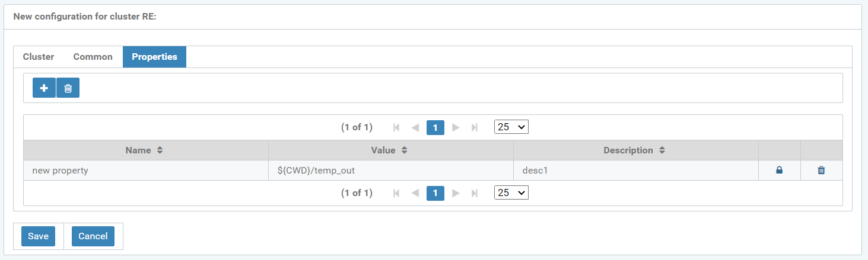
Task: Save the new cluster configuration
Action: tap(38, 236)
